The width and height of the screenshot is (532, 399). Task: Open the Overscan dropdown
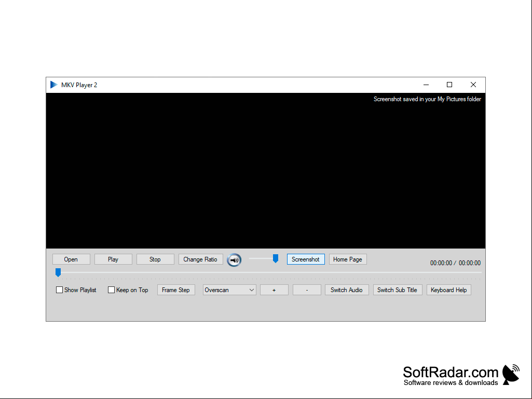(229, 290)
